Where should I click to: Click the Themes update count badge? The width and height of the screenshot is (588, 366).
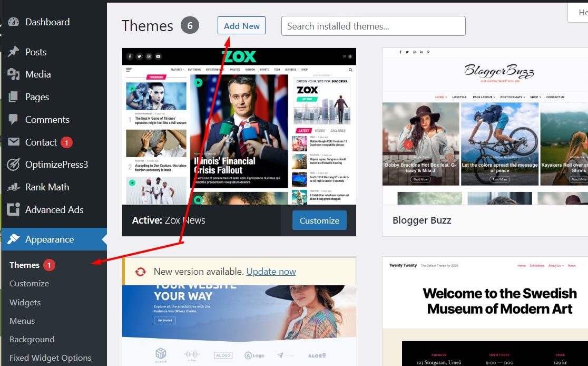click(49, 265)
